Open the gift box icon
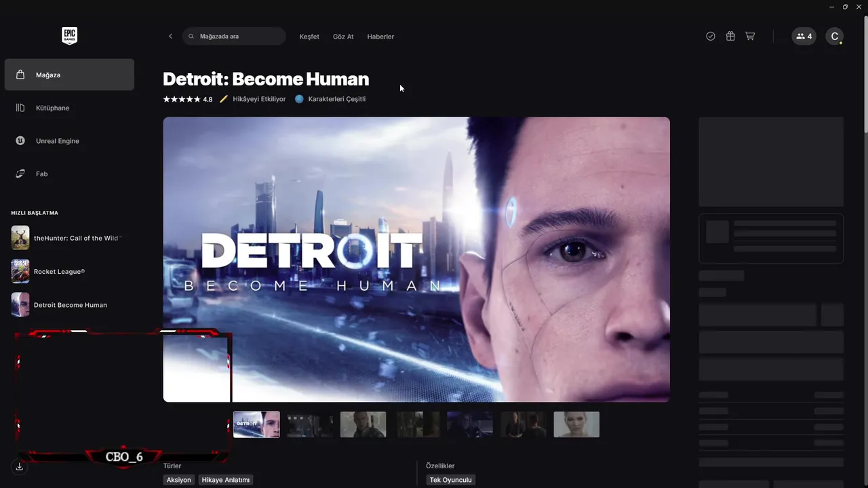This screenshot has width=868, height=488. pyautogui.click(x=730, y=36)
